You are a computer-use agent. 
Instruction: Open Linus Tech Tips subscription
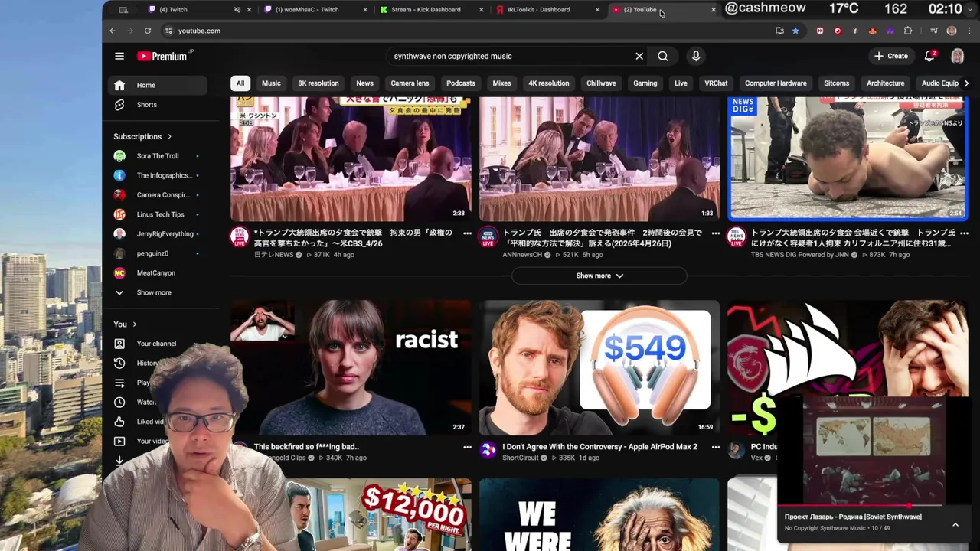[156, 214]
